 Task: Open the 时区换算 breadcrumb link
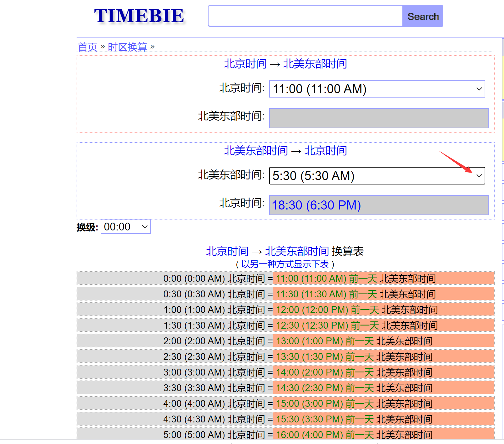click(127, 47)
